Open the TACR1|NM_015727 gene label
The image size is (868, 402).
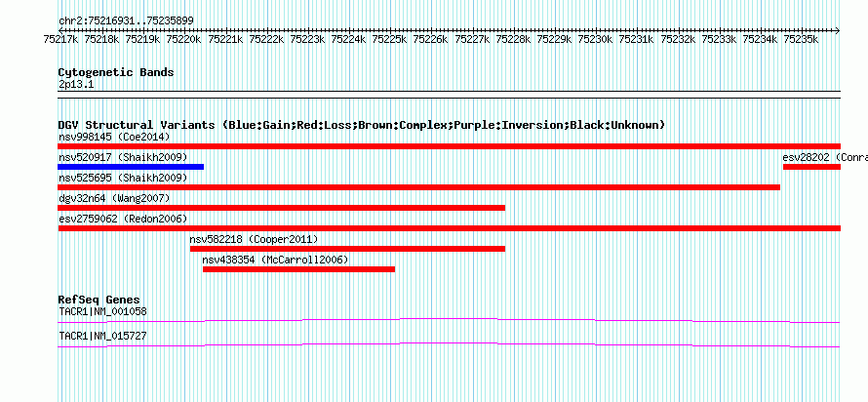tap(103, 336)
